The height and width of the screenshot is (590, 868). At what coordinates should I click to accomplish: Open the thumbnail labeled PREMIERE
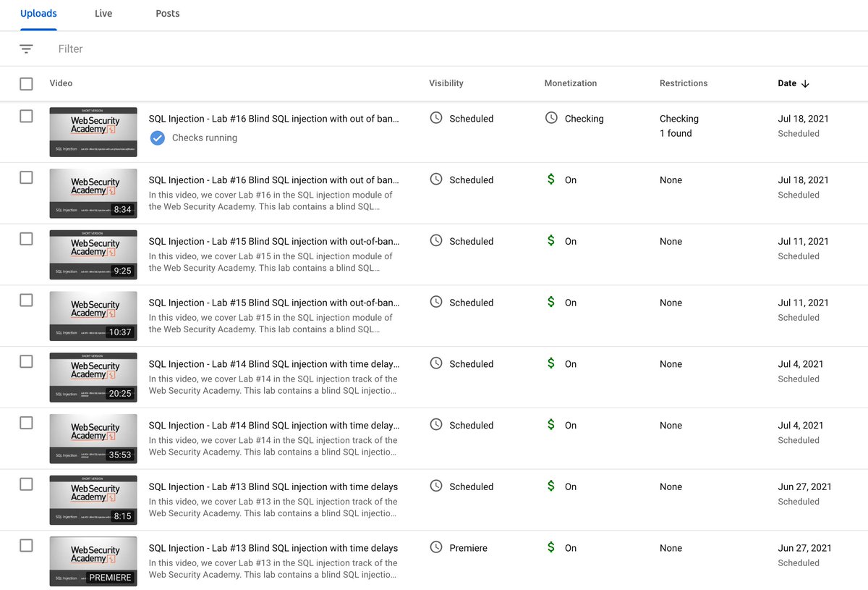pyautogui.click(x=93, y=562)
